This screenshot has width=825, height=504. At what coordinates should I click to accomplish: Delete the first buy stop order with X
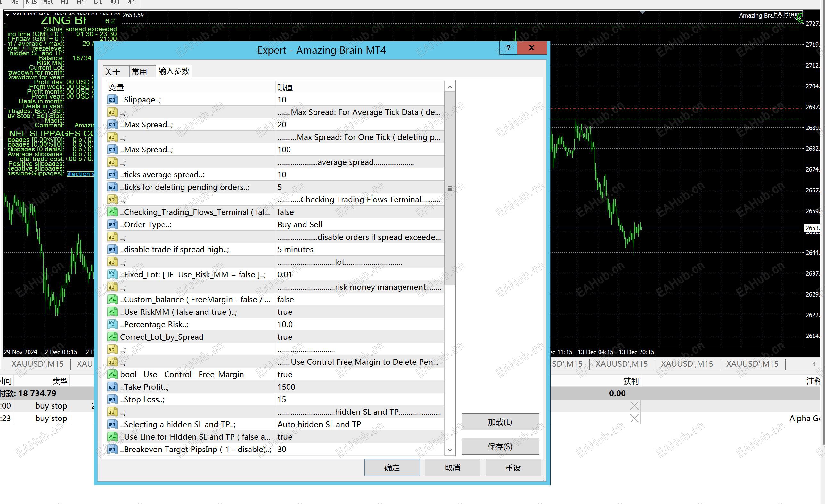pos(634,406)
